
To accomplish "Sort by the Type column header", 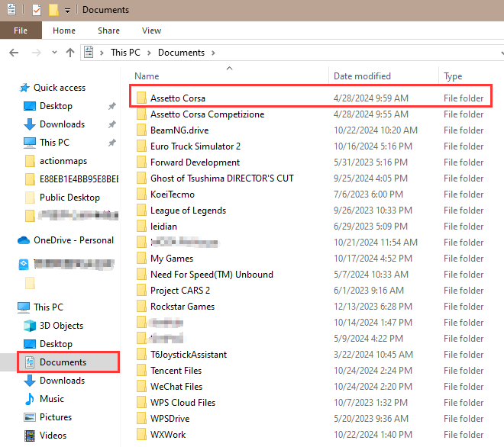I will 453,76.
